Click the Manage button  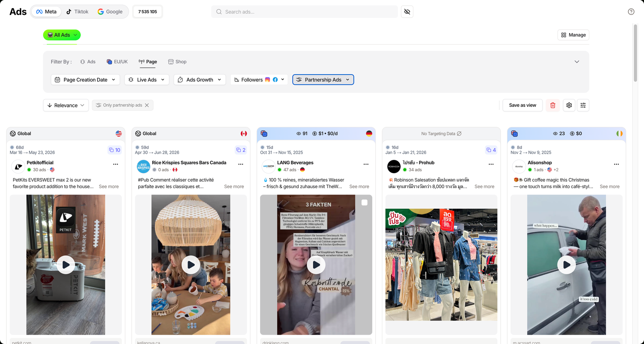point(574,35)
